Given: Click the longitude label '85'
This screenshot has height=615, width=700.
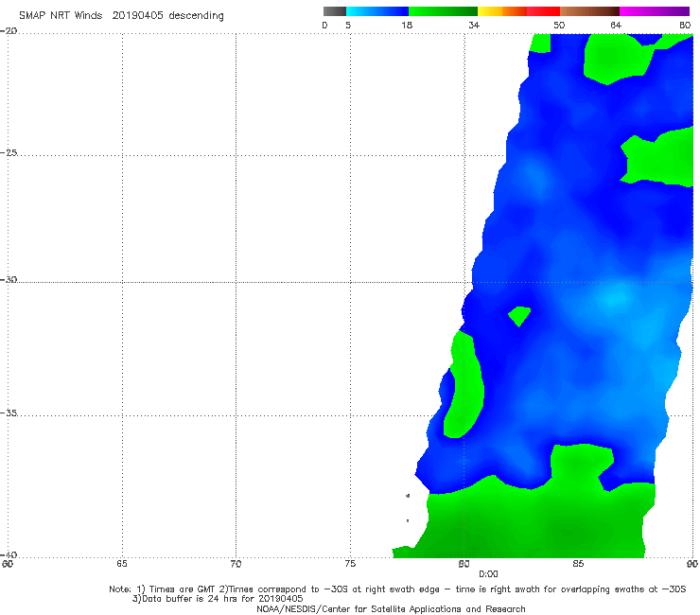Looking at the screenshot, I should pyautogui.click(x=578, y=564).
